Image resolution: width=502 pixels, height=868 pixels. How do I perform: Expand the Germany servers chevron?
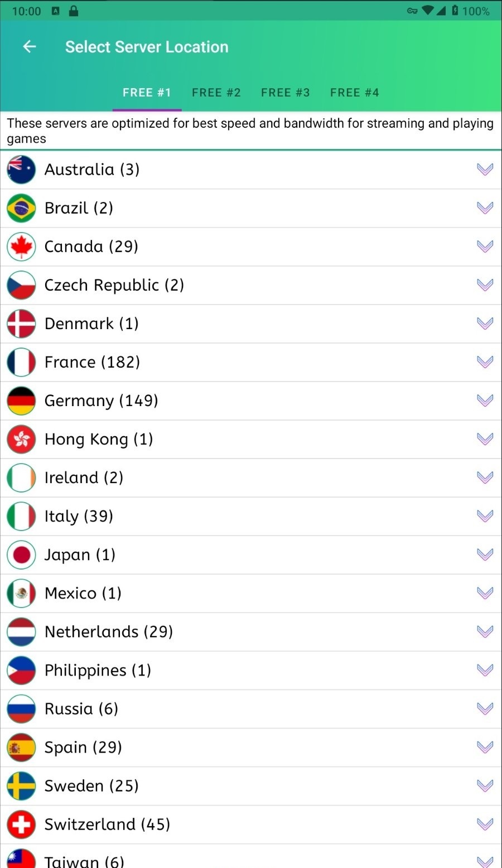(485, 401)
